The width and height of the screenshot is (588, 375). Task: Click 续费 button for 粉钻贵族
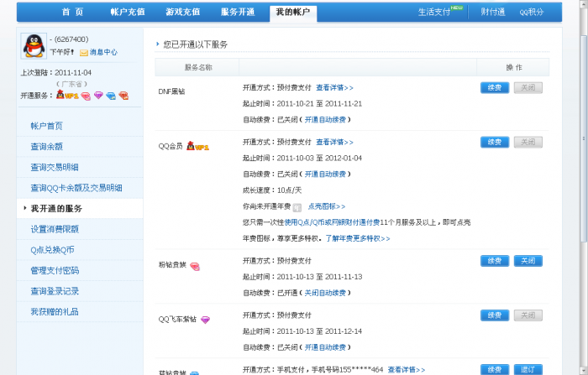coord(495,261)
